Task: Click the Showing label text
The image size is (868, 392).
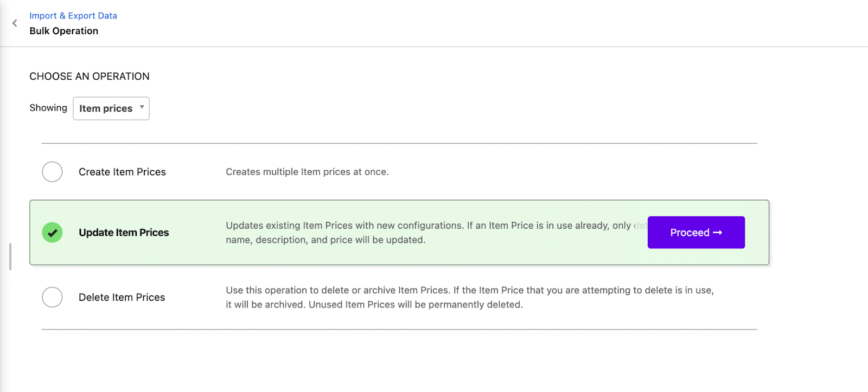Action: pos(48,108)
